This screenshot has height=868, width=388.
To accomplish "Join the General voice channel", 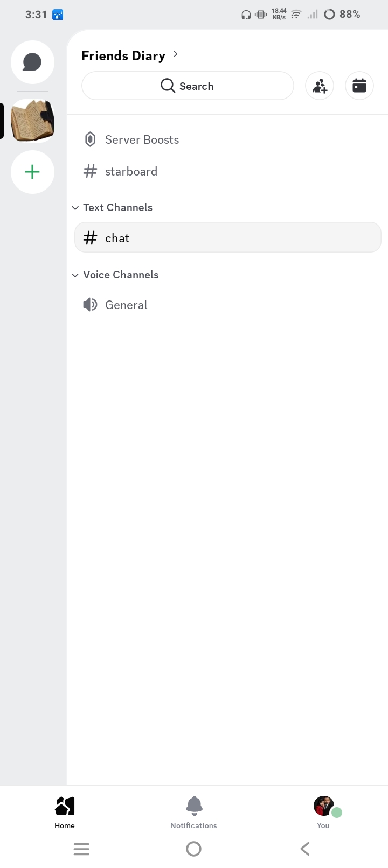I will click(227, 305).
